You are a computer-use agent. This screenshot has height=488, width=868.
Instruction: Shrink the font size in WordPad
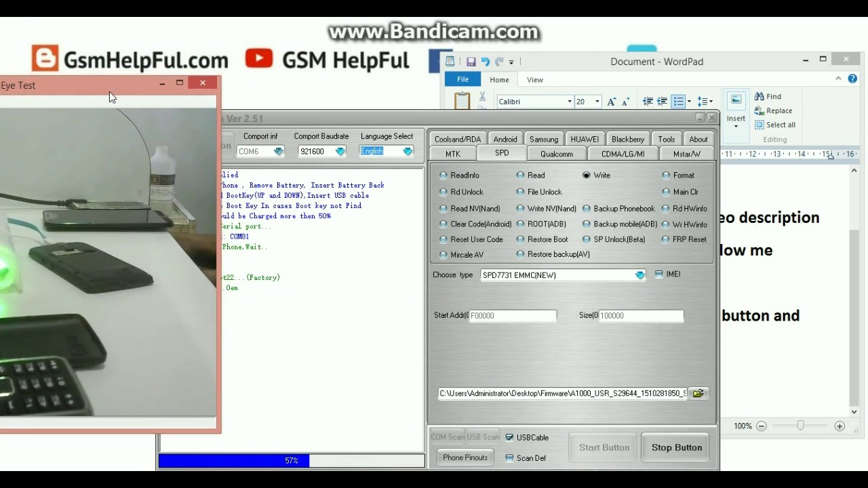624,102
